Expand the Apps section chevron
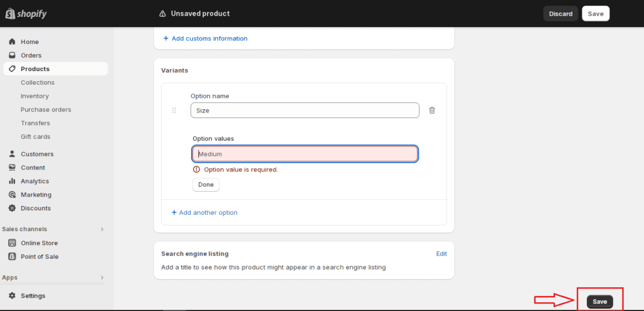 tap(103, 277)
